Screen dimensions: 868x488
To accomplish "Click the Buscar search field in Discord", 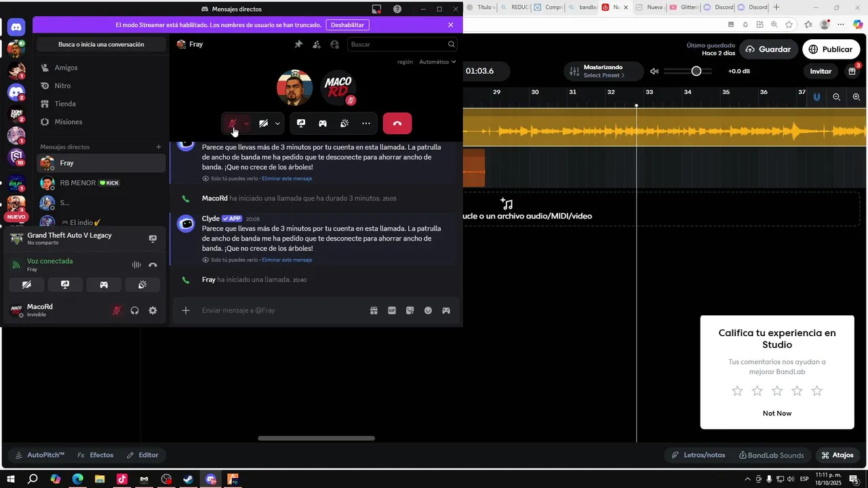I will (402, 44).
